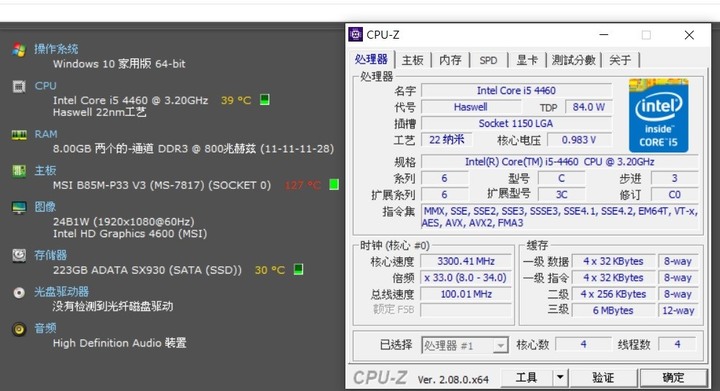Click the green motherboard temperature indicator
Screen dimensions: 720x391
tap(334, 184)
